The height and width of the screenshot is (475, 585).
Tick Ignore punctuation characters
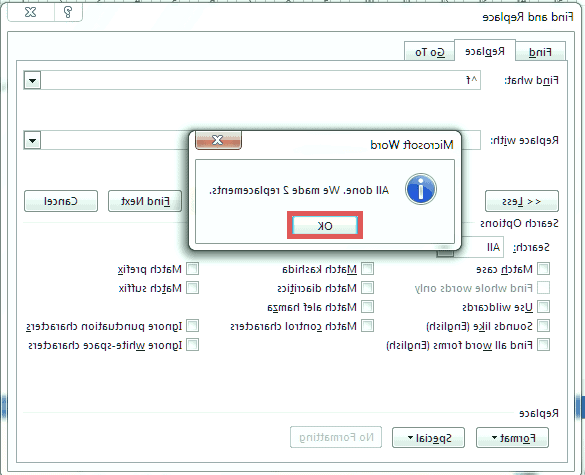[x=193, y=326]
